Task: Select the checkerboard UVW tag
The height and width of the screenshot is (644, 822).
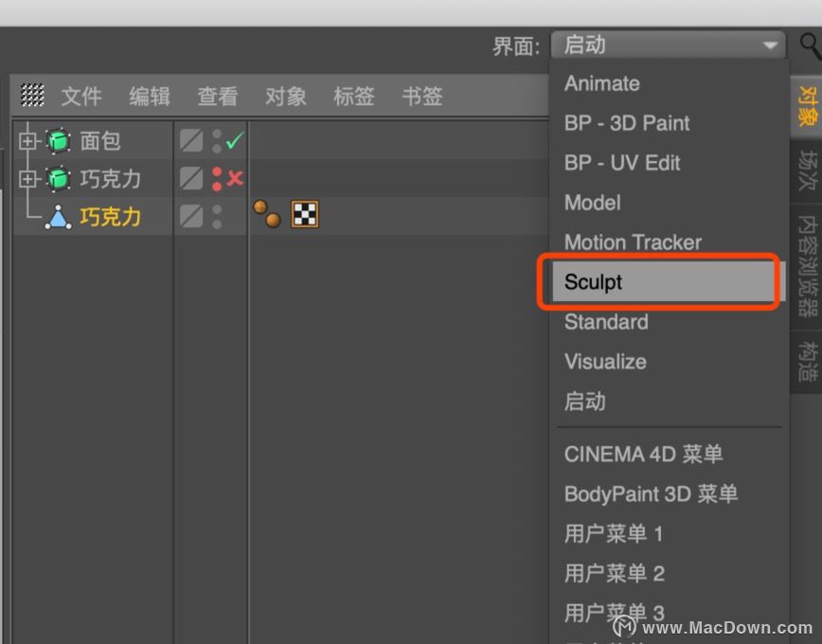Action: point(305,214)
